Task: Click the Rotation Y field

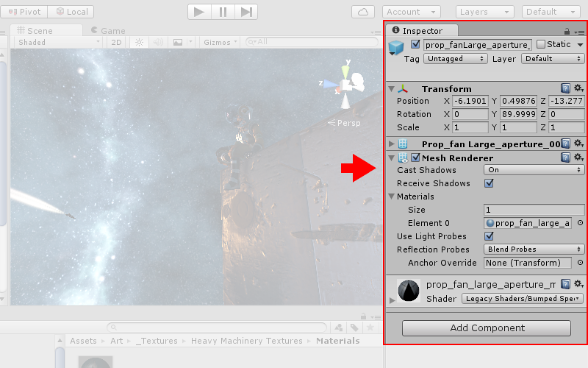Action: (x=519, y=114)
